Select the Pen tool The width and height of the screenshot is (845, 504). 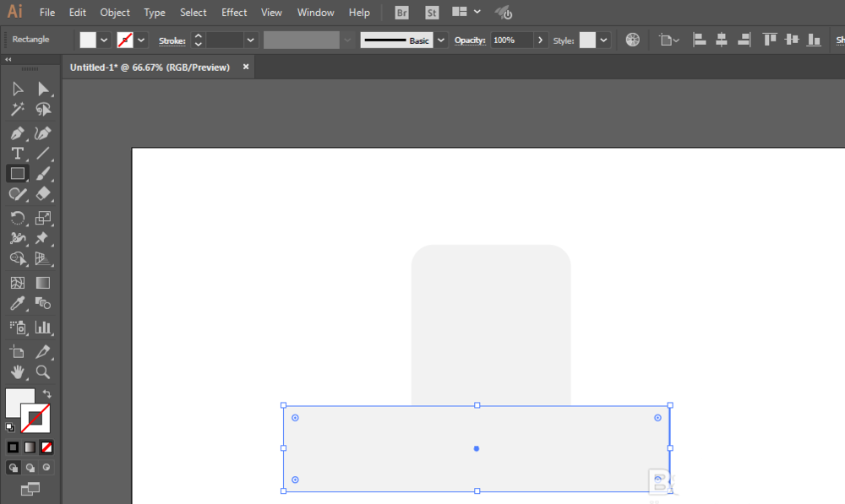tap(17, 133)
